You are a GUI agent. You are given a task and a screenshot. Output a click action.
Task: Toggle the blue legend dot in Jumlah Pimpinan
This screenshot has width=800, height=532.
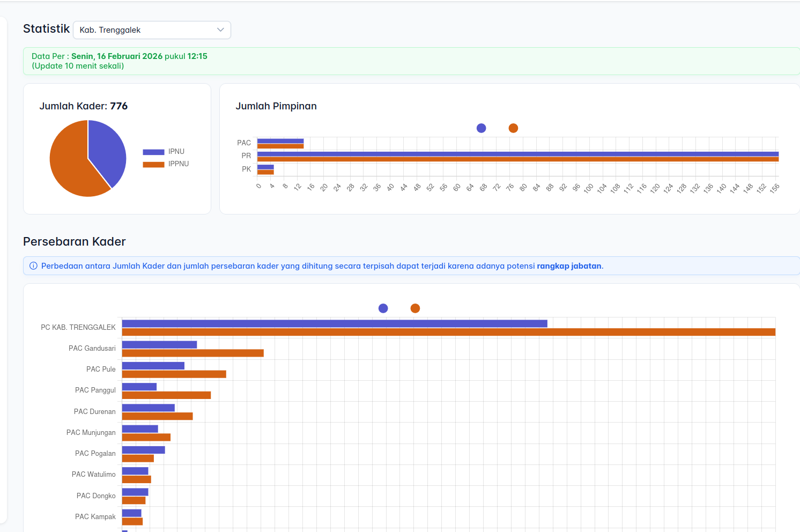(x=481, y=128)
